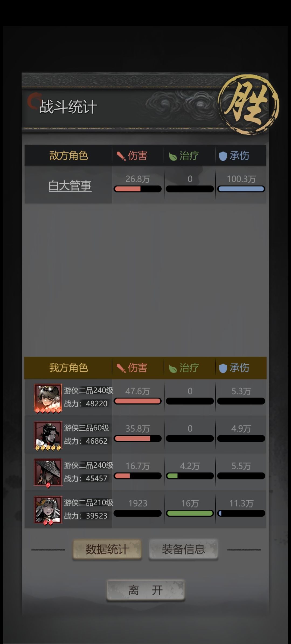Select the 数据统计 tab

[x=107, y=549]
